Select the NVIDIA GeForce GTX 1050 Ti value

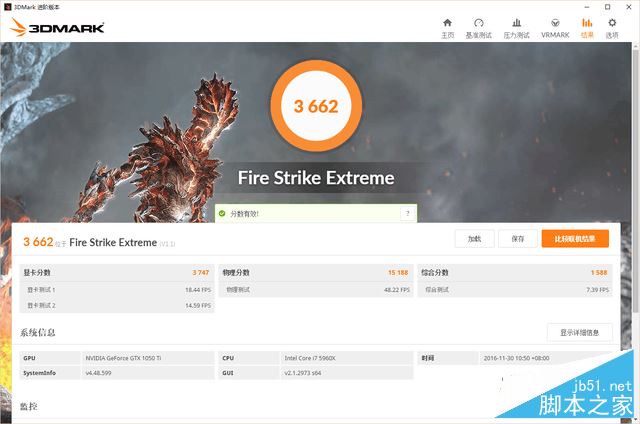123,358
